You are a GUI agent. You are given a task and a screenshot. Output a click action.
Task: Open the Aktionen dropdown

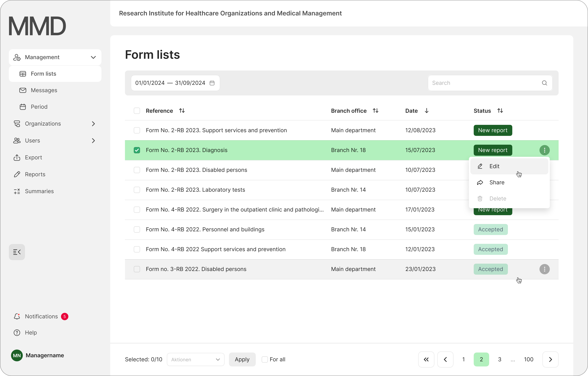(196, 359)
